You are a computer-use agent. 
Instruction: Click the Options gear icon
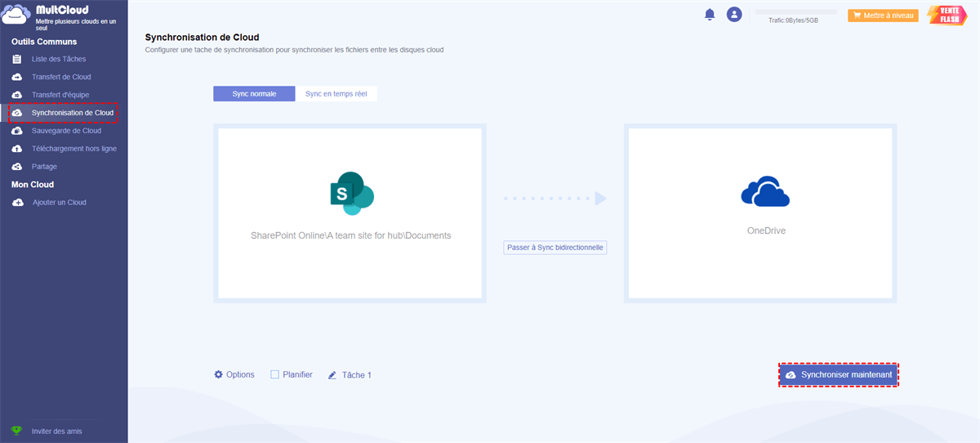[218, 374]
